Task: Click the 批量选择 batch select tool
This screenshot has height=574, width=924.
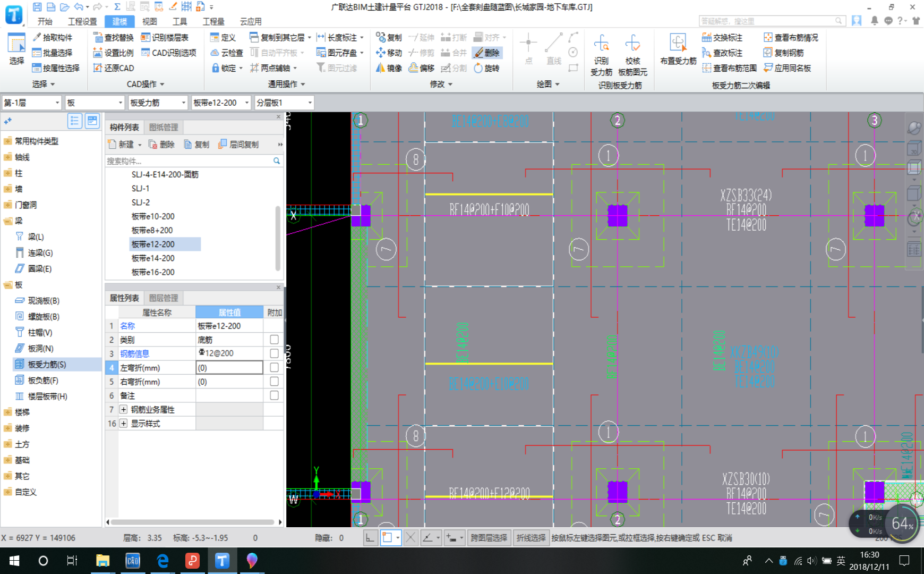Action: (x=52, y=53)
